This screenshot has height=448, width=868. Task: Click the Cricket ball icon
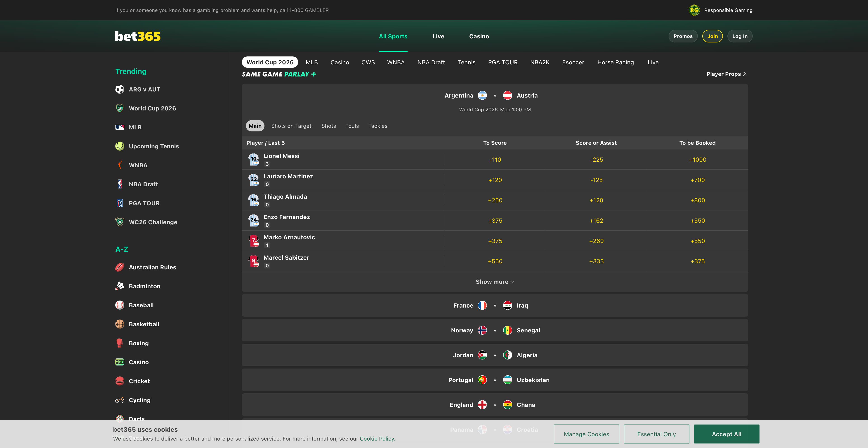[x=120, y=381]
